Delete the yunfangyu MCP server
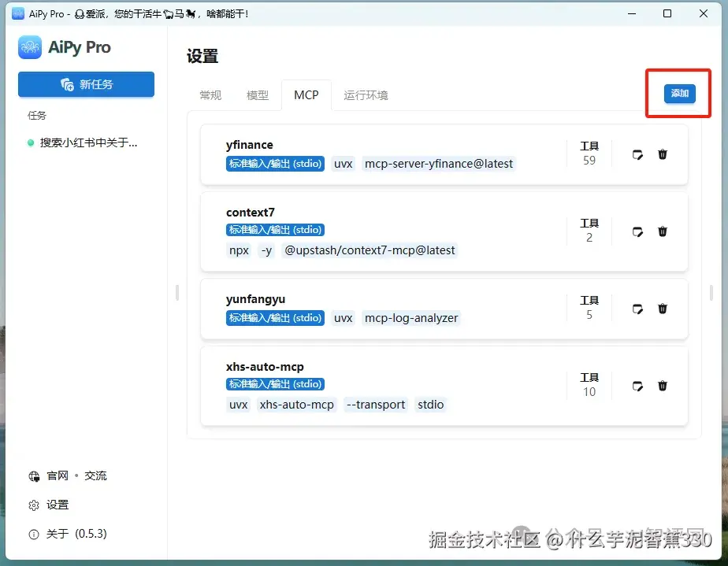728x566 pixels. [x=663, y=309]
